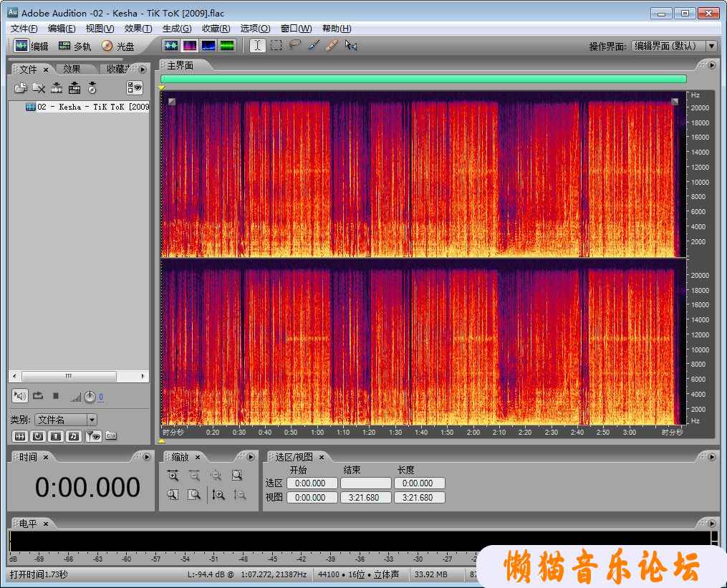This screenshot has width=727, height=588.
Task: Open the 效果(T) menu
Action: coord(138,28)
